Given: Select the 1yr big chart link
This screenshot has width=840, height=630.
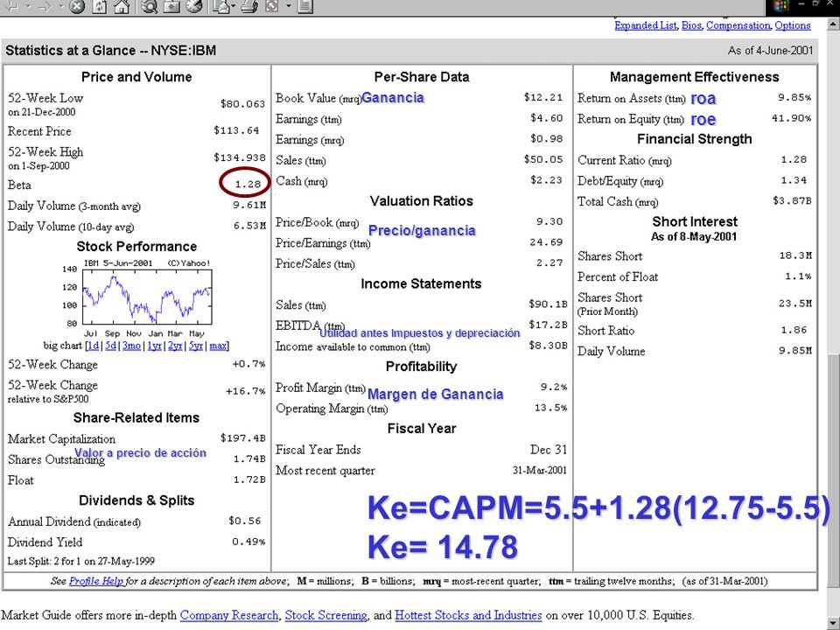Looking at the screenshot, I should 155,346.
